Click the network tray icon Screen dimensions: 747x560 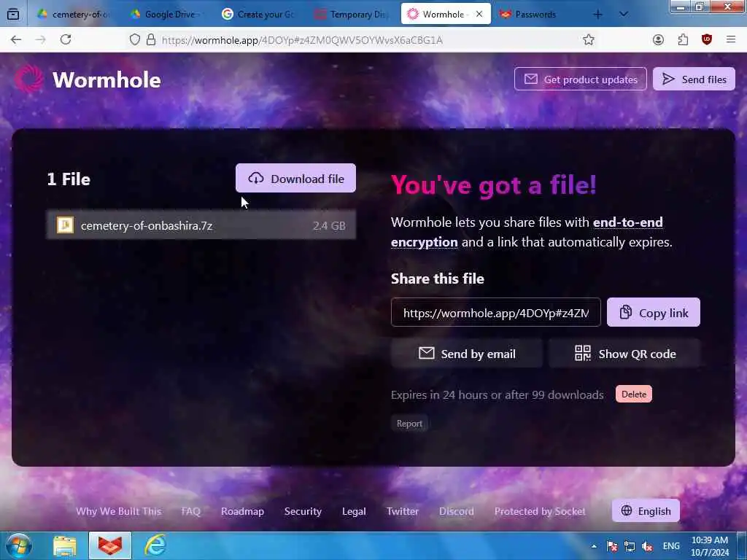pyautogui.click(x=630, y=546)
